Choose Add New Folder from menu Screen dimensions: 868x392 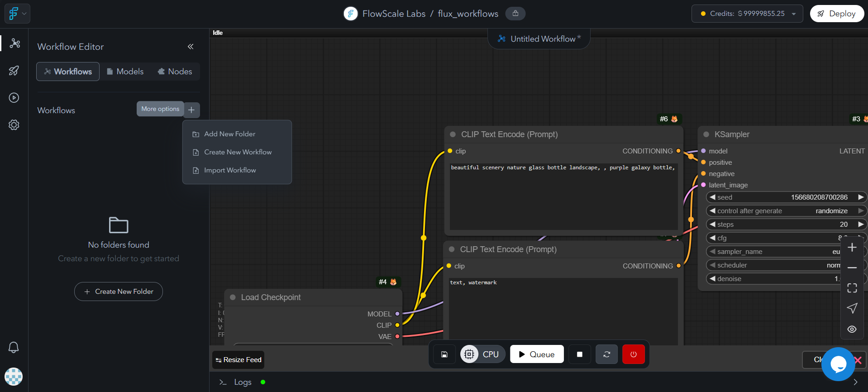tap(237, 134)
